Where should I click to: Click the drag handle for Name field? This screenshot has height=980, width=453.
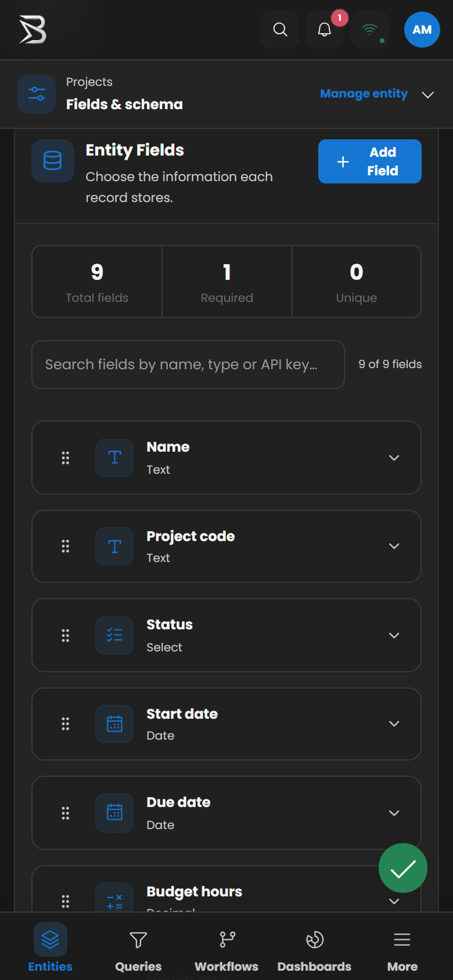point(66,457)
